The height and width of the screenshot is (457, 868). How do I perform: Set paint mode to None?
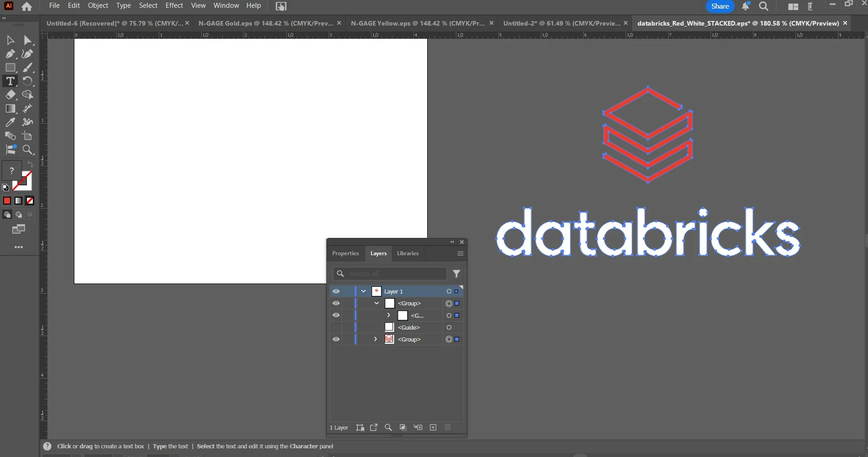click(x=30, y=201)
